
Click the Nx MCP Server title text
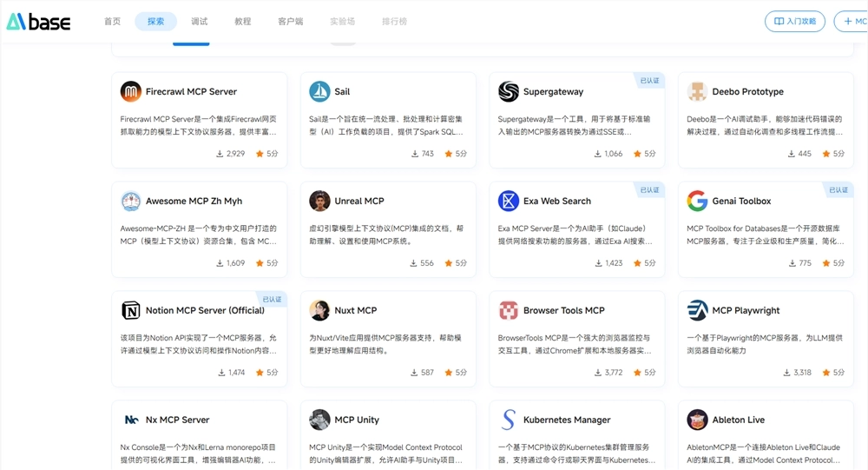(177, 420)
